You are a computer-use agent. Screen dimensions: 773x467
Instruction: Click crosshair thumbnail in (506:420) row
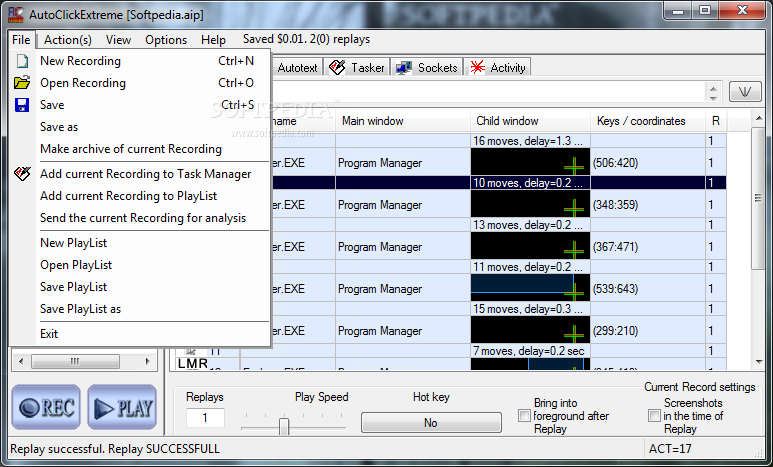click(530, 162)
